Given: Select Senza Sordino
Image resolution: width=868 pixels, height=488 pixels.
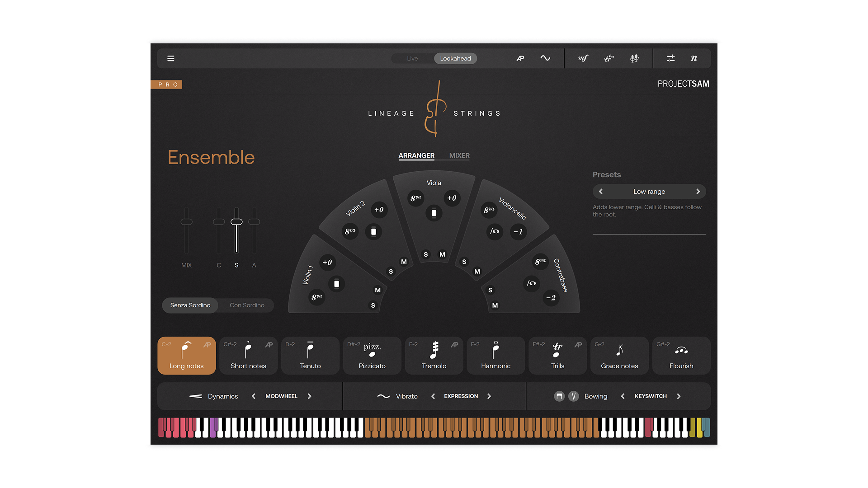Looking at the screenshot, I should click(x=190, y=305).
